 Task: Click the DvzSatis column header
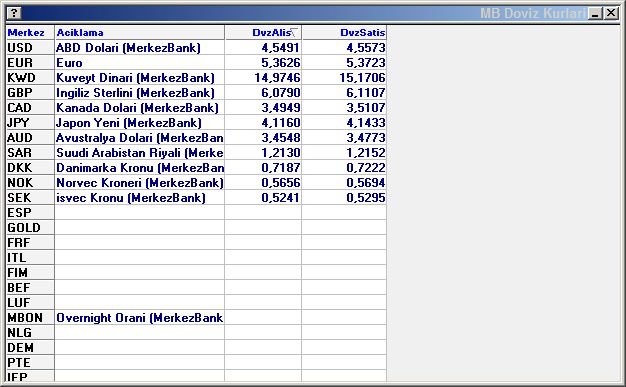coord(344,32)
